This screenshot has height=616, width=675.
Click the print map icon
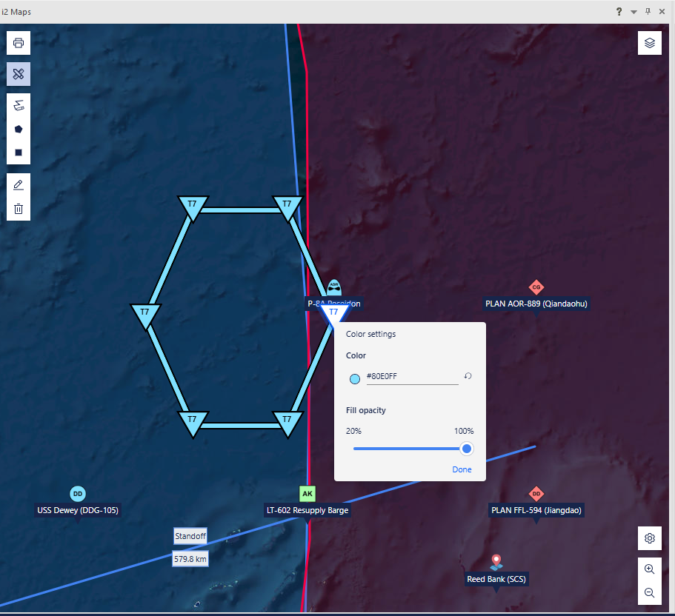pos(19,43)
